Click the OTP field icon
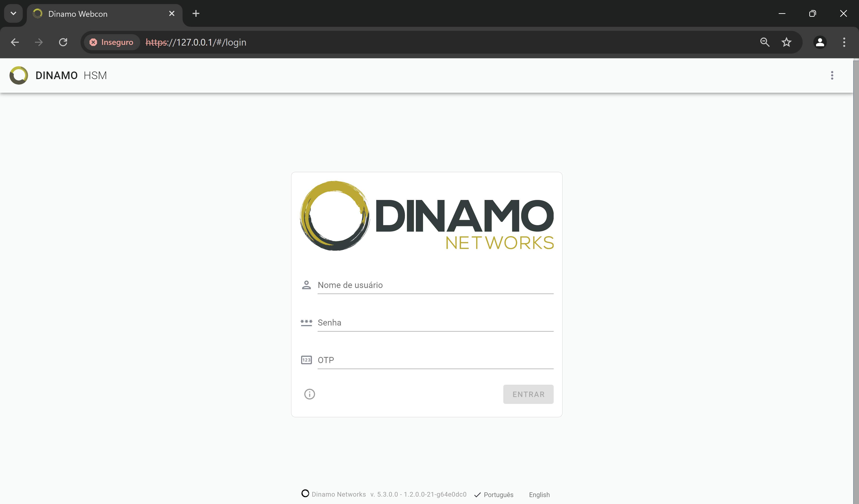The image size is (859, 504). coord(306,359)
